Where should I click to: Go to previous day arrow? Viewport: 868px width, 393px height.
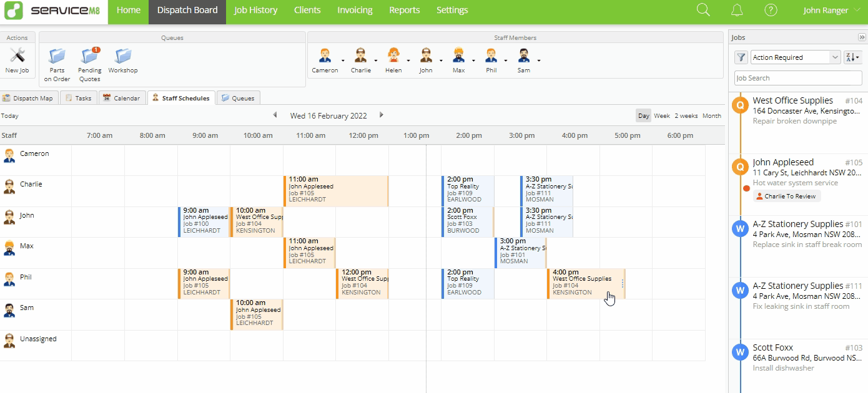pyautogui.click(x=275, y=115)
